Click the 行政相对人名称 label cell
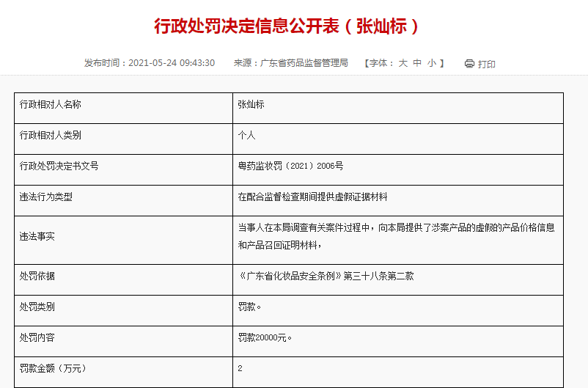 [x=123, y=108]
